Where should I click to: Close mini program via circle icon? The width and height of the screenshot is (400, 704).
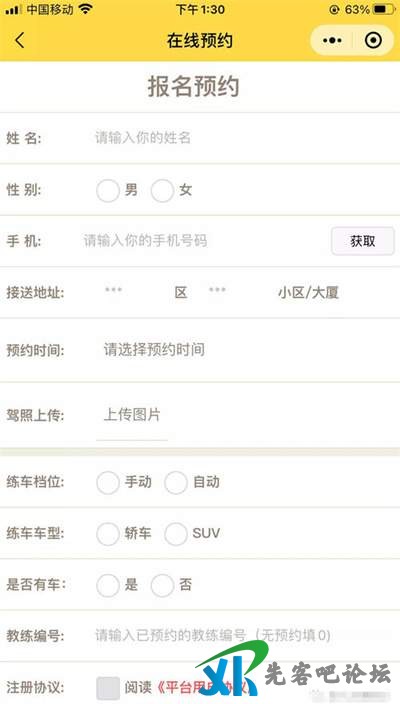(x=374, y=40)
